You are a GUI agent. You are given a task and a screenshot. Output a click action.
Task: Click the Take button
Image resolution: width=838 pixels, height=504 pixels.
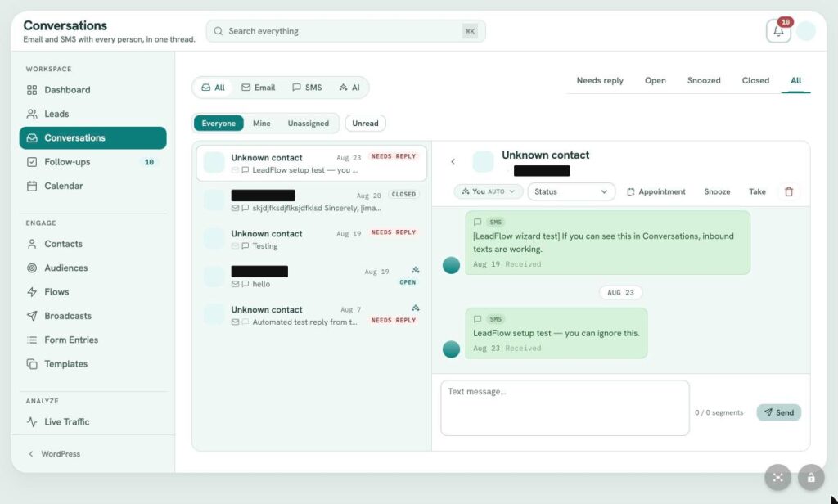[x=757, y=191]
